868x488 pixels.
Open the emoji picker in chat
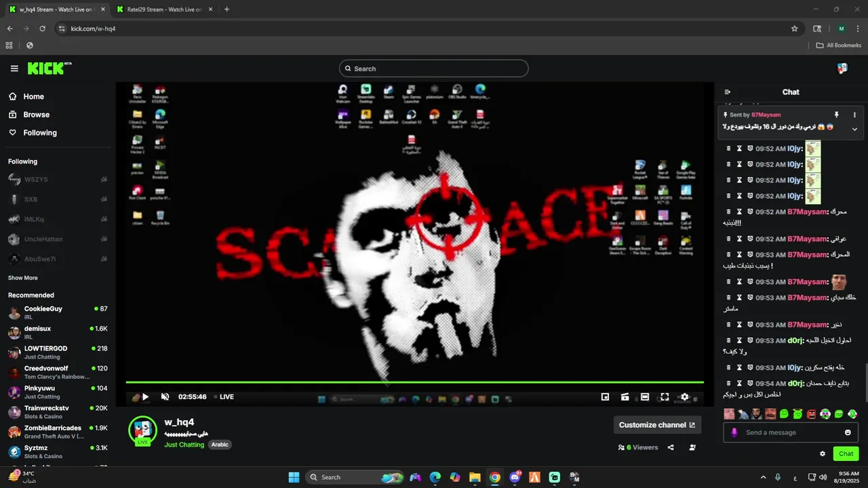pyautogui.click(x=848, y=432)
